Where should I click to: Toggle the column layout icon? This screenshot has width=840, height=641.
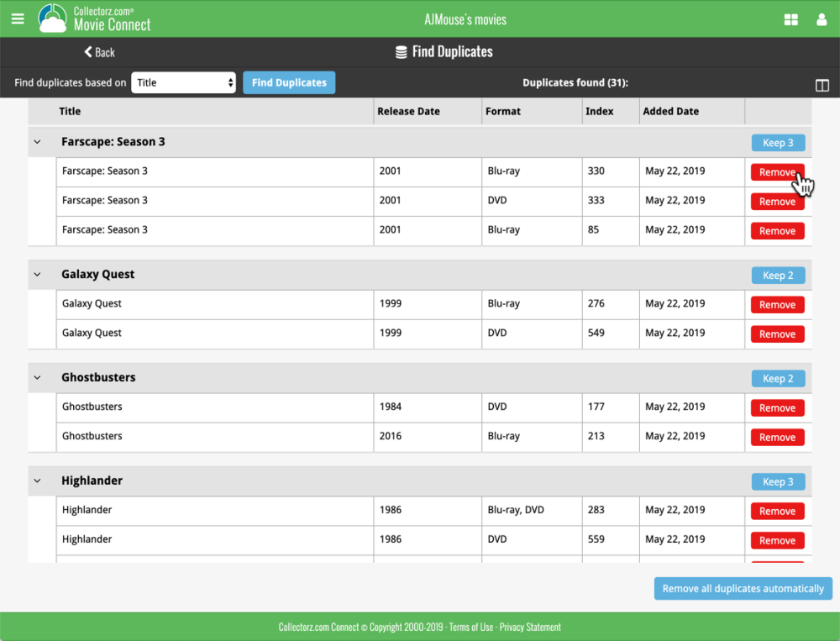(x=822, y=85)
